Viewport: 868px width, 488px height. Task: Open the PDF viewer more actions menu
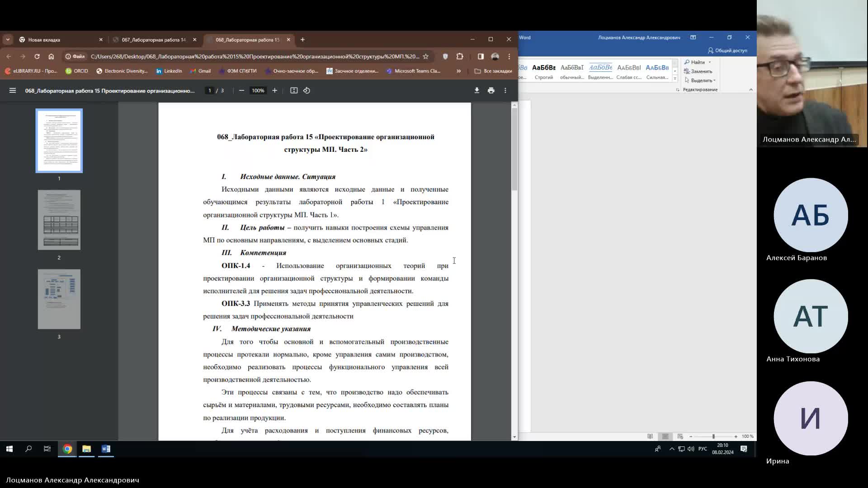505,90
